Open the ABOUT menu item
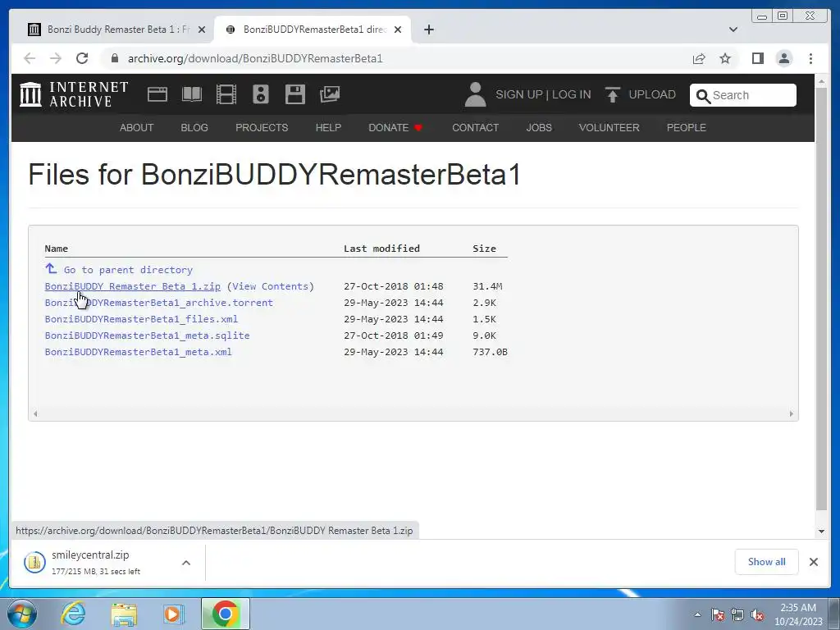The image size is (840, 630). (137, 127)
